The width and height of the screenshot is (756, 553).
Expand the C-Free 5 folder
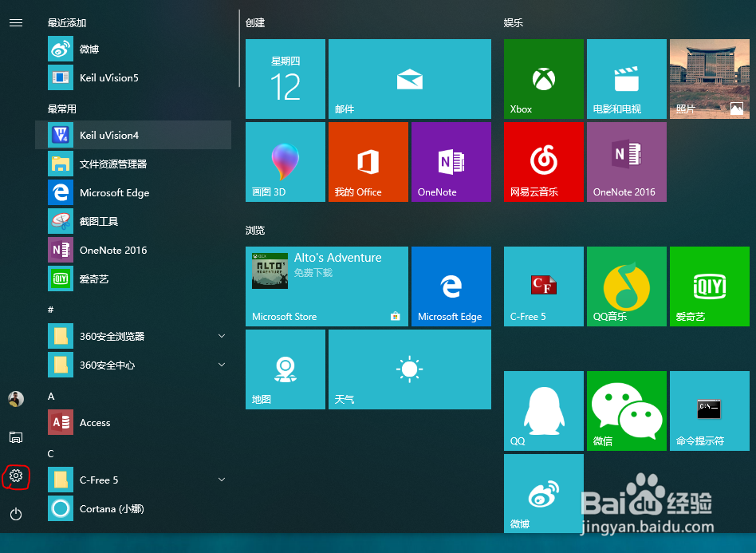point(222,480)
